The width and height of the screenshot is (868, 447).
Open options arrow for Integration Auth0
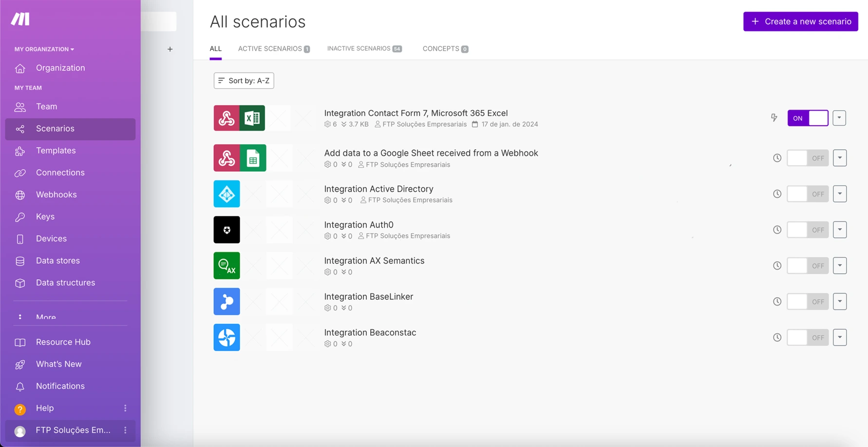coord(840,230)
